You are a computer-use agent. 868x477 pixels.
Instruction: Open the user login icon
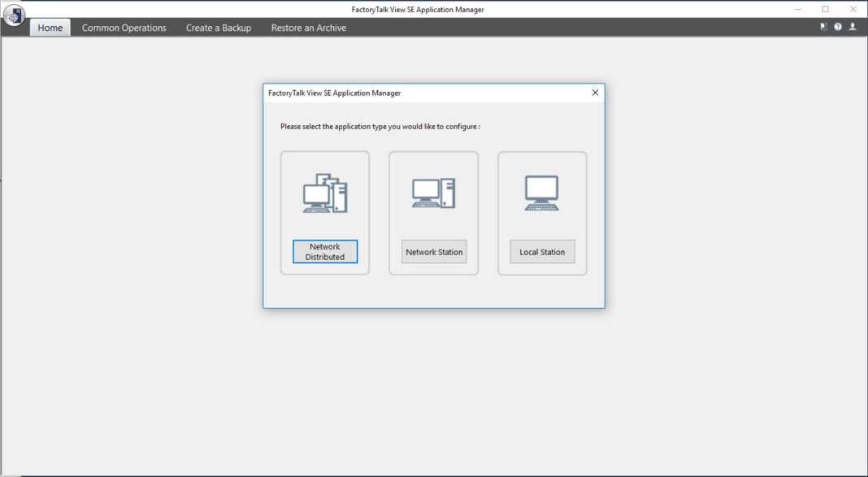[853, 27]
